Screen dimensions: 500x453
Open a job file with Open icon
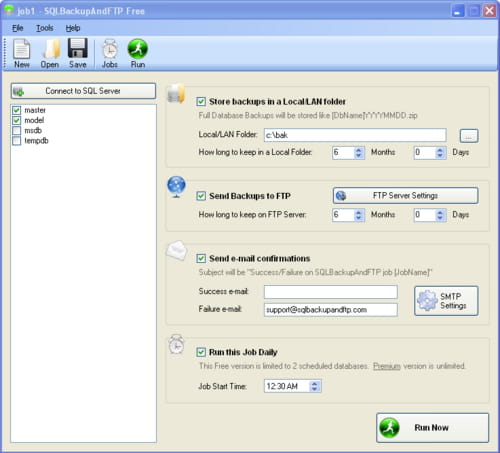tap(51, 49)
